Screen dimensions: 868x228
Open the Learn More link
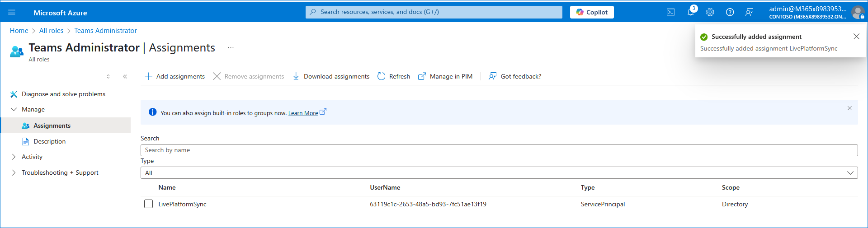303,113
